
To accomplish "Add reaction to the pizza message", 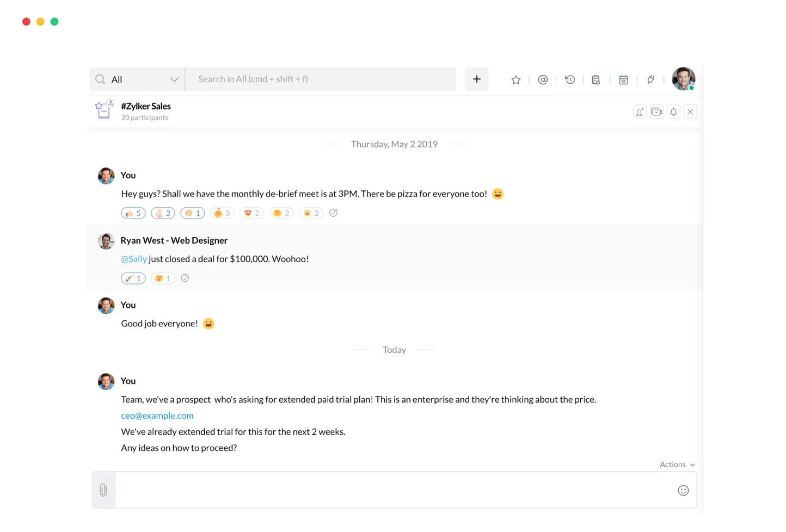I will pyautogui.click(x=334, y=213).
